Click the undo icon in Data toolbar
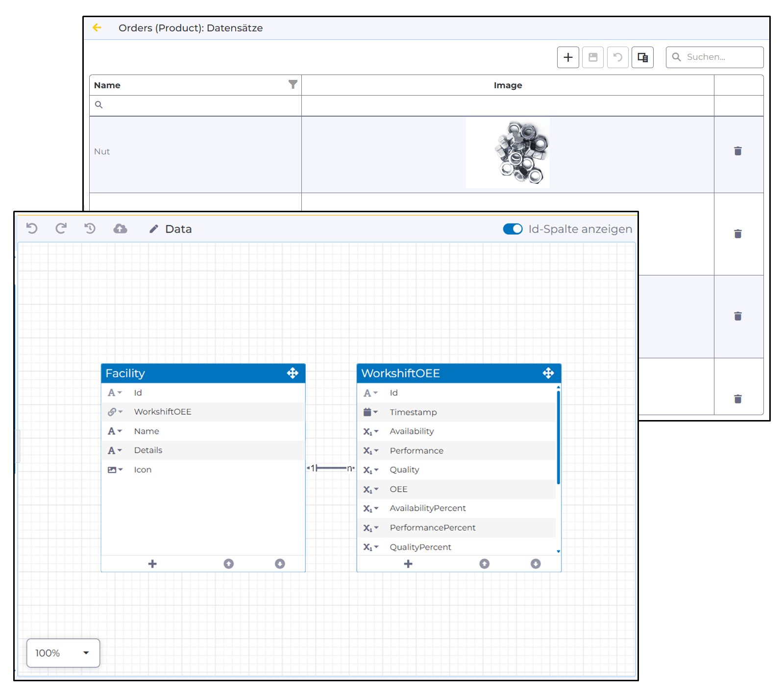784x695 pixels. 32,228
